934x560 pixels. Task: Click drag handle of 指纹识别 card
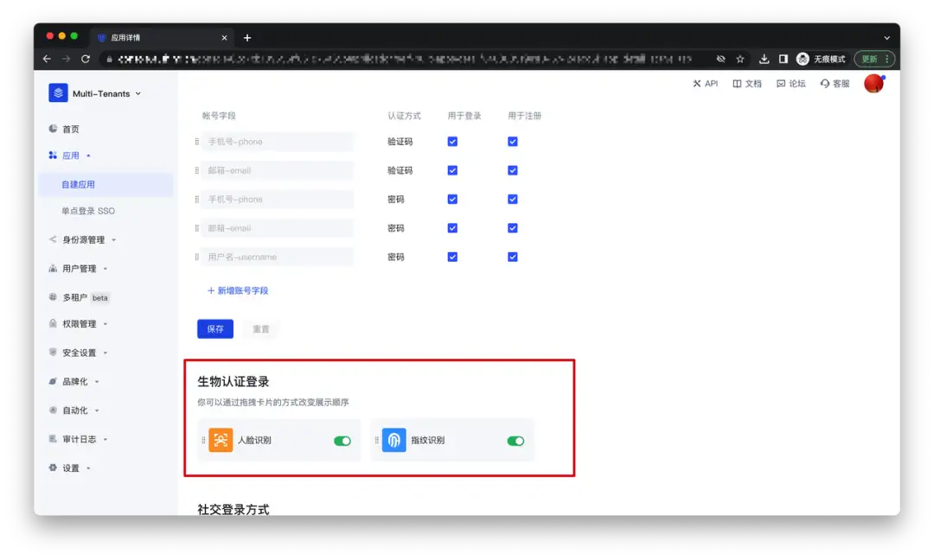tap(376, 441)
